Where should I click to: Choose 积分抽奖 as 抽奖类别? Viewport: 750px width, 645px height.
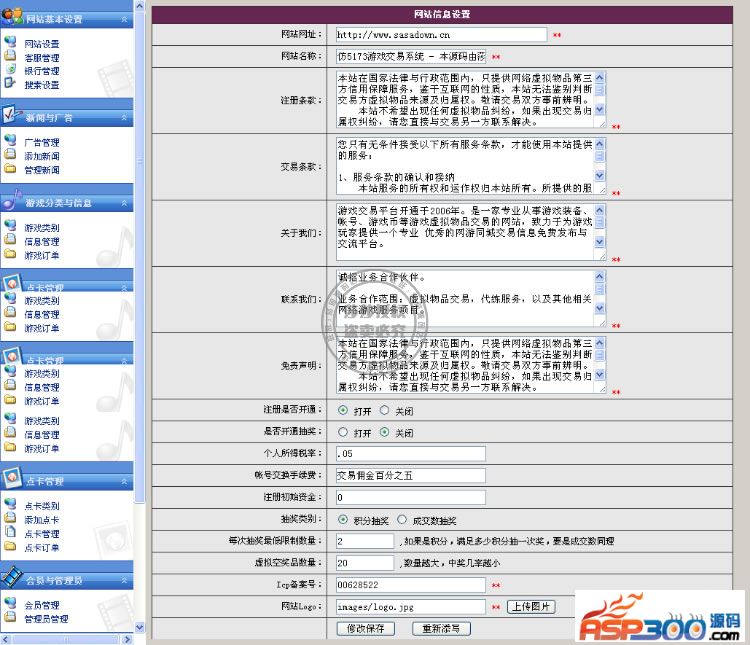pos(342,520)
